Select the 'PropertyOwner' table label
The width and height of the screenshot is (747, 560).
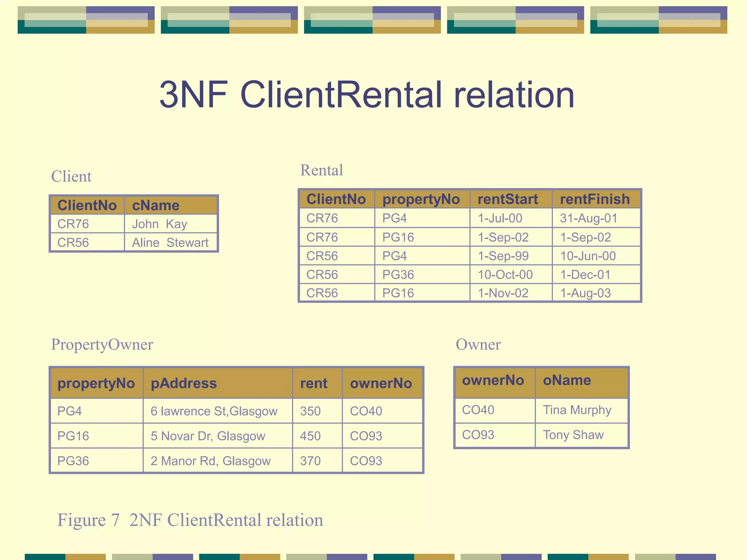point(102,345)
